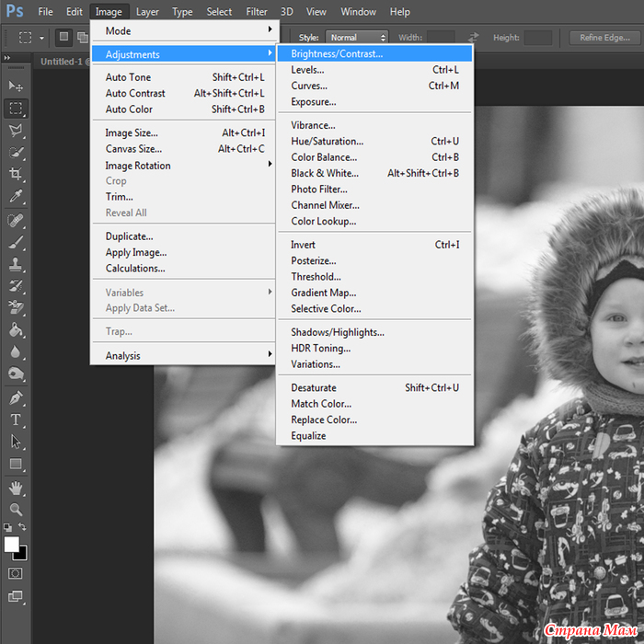Select the Zoom tool
This screenshot has width=644, height=644.
(16, 510)
